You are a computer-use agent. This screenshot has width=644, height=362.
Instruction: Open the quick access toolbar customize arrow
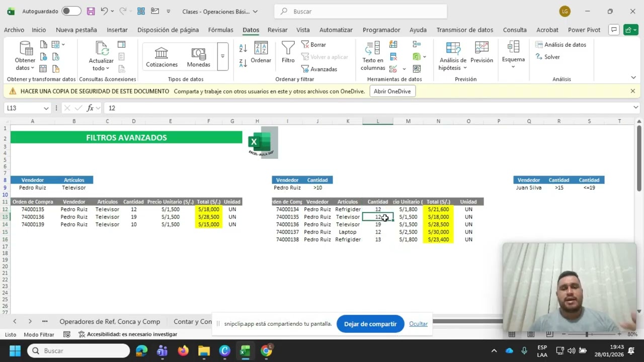coord(168,11)
